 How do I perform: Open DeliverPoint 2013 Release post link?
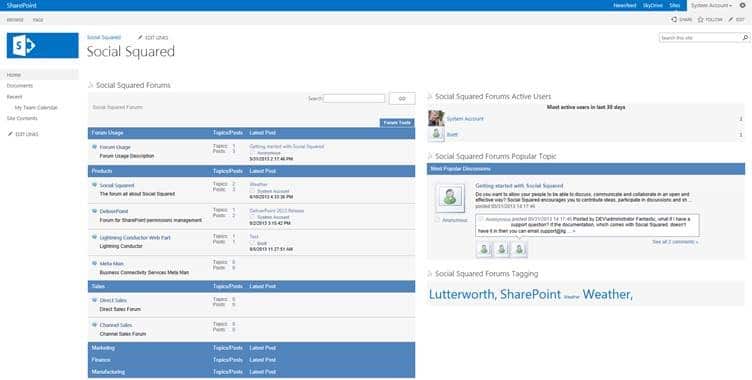pos(277,211)
